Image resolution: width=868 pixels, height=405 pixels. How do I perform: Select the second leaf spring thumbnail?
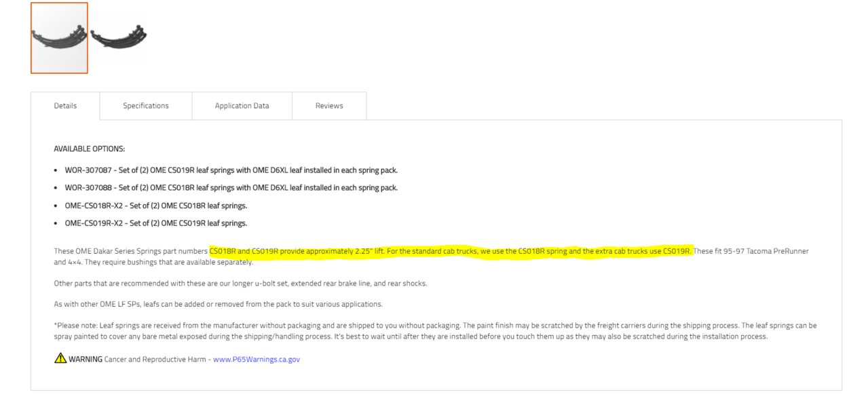pyautogui.click(x=119, y=38)
